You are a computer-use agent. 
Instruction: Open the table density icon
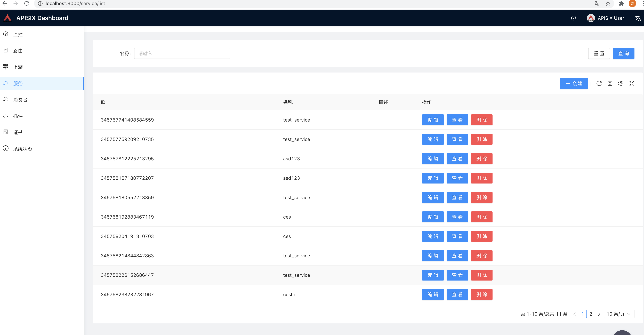point(610,84)
